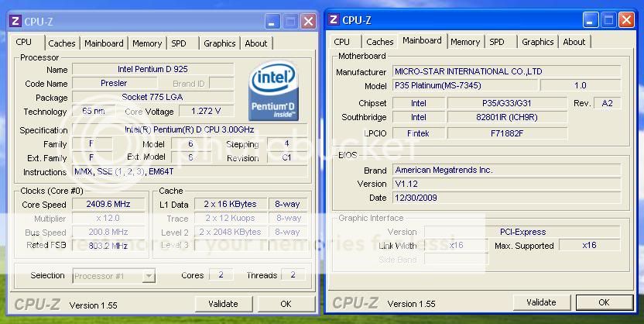
Task: Click the bus speed value 200.8 MHz
Action: tap(108, 232)
